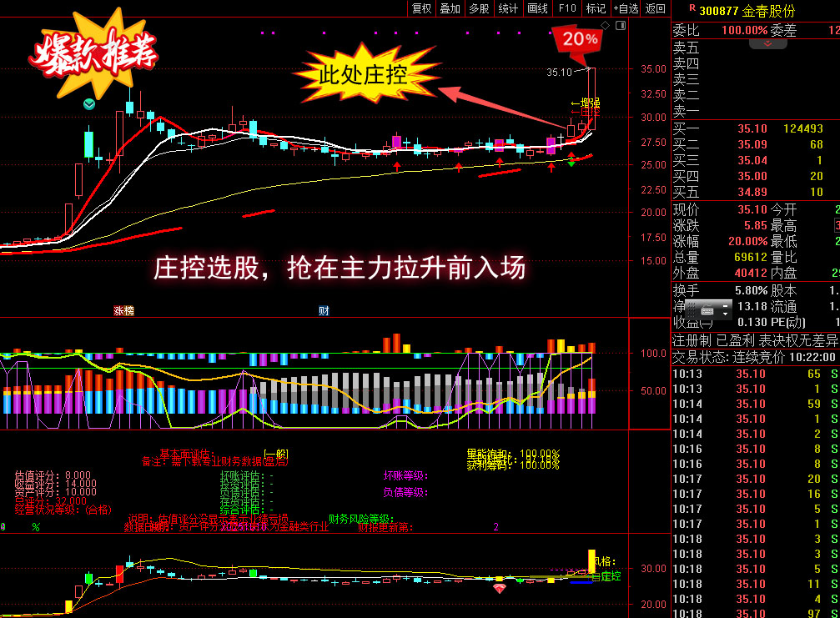Open F10 company information
840x618 pixels.
pyautogui.click(x=567, y=8)
